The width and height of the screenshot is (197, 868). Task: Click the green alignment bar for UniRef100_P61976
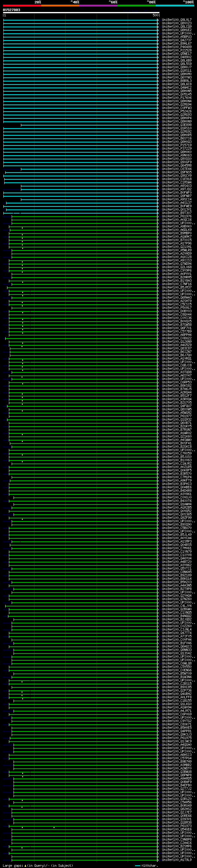coord(85,217)
